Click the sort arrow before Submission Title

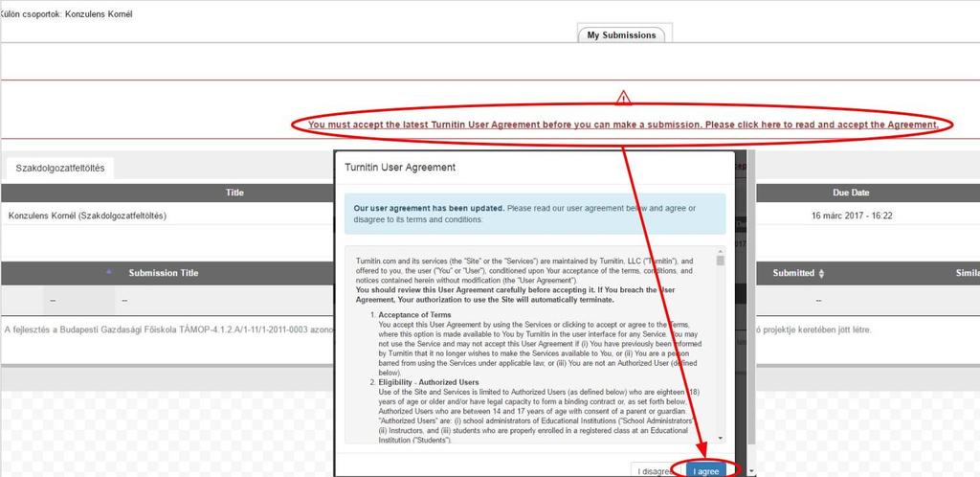pos(109,271)
